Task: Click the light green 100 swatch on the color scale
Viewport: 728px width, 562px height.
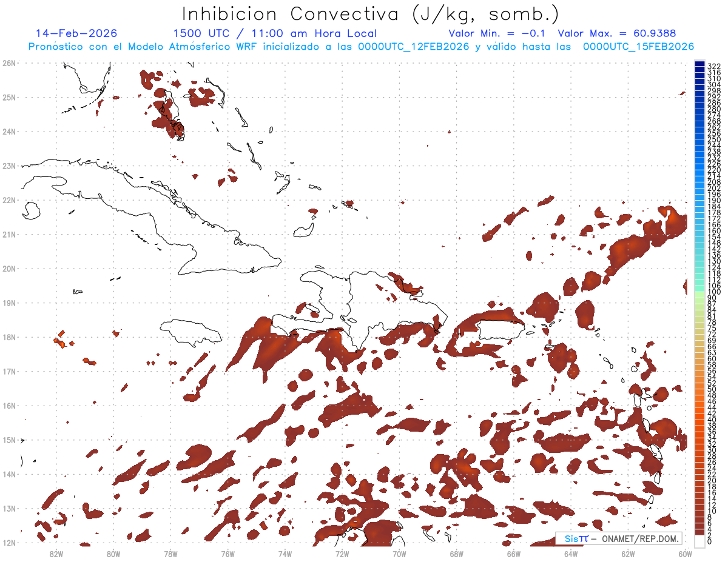Action: (x=700, y=294)
